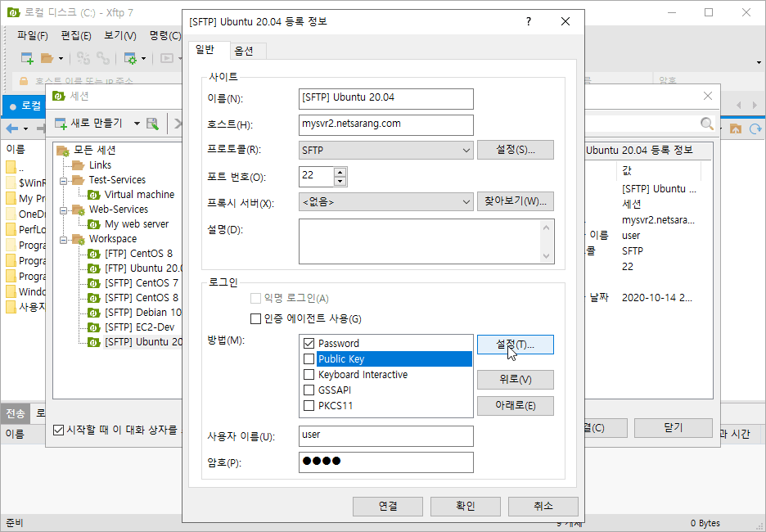Screen dimensions: 766x532
Task: Click the save-as icon in Sessions dialog toolbar
Action: pyautogui.click(x=152, y=124)
